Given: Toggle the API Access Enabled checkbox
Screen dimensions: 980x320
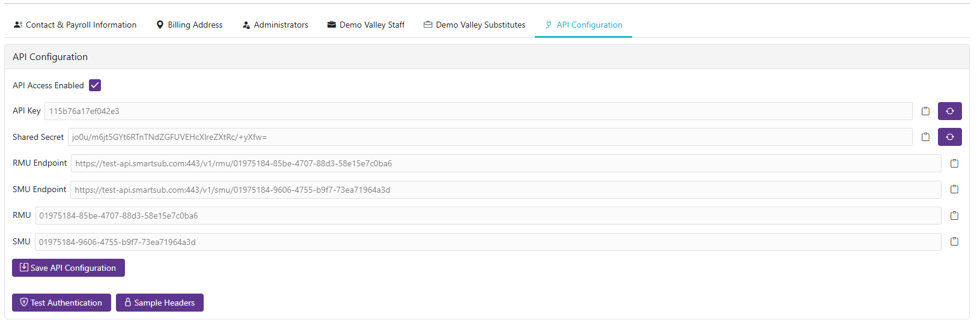Looking at the screenshot, I should click(95, 85).
